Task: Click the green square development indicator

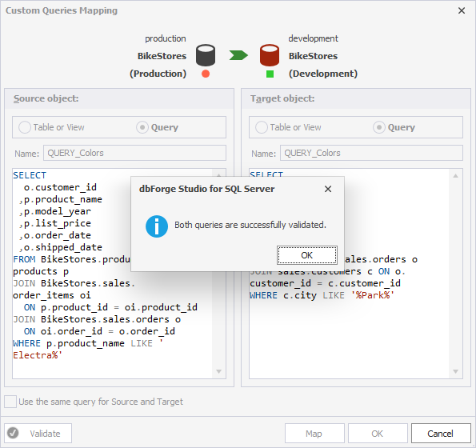Action: click(270, 74)
